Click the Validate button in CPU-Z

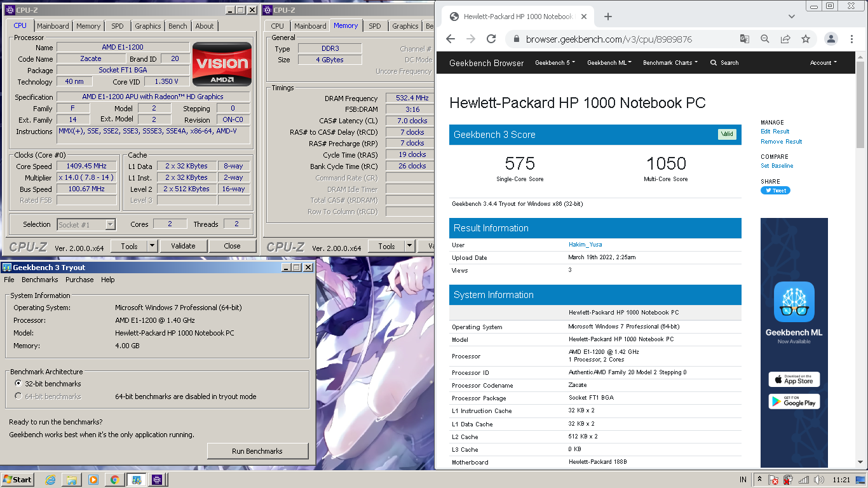point(183,246)
